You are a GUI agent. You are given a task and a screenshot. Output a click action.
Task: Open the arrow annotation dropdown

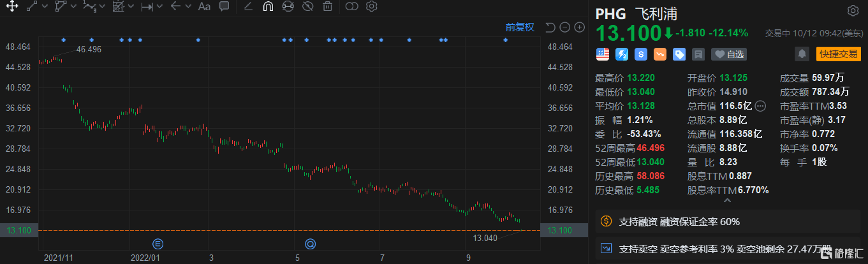(x=188, y=6)
